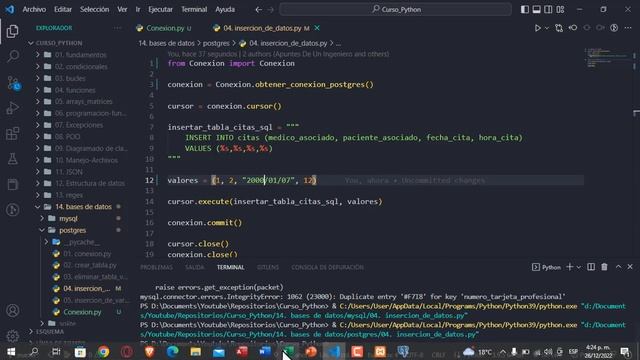The image size is (640, 360).
Task: Open editor More Actions ellipsis
Action: click(628, 28)
